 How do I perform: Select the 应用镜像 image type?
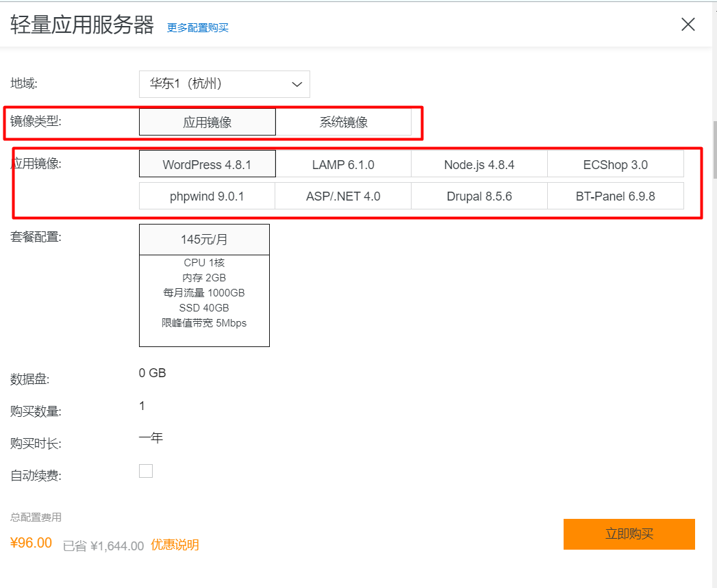coord(207,122)
